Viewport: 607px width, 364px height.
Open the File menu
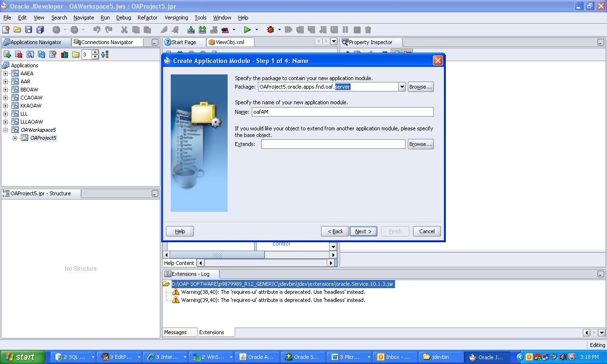coord(7,18)
